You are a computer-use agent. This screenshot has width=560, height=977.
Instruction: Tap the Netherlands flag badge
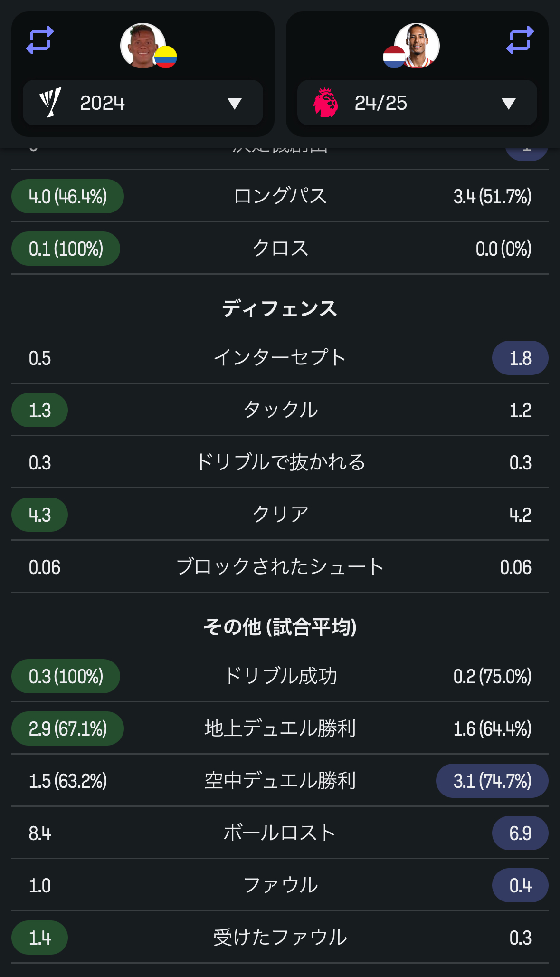pos(394,57)
